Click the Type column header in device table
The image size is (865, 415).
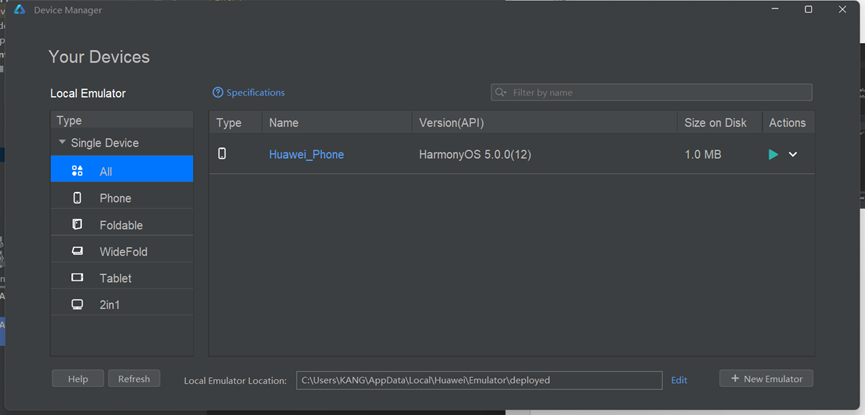click(236, 123)
